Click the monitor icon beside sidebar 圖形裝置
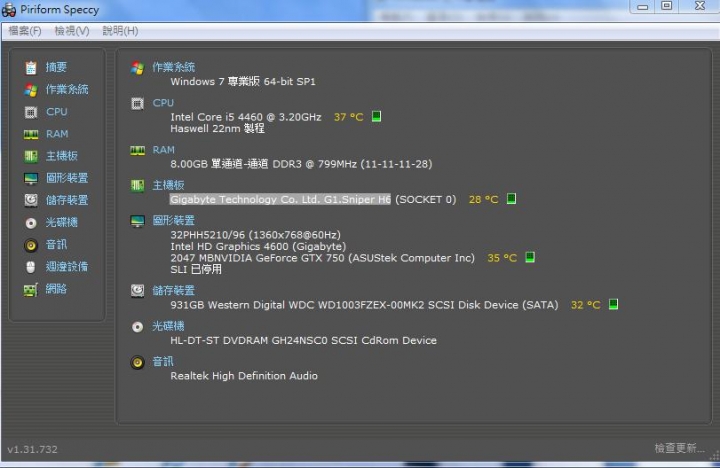 (31, 178)
